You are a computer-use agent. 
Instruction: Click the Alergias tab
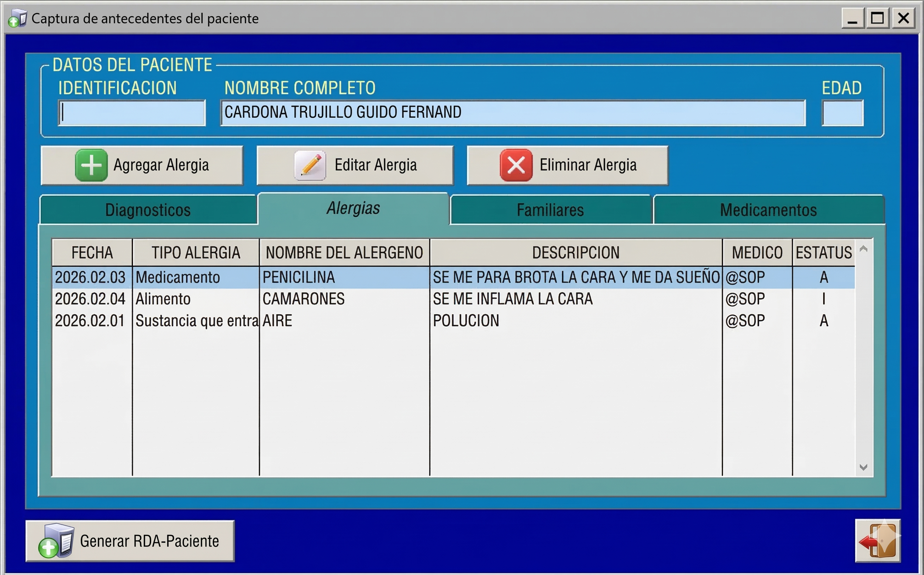pos(353,208)
